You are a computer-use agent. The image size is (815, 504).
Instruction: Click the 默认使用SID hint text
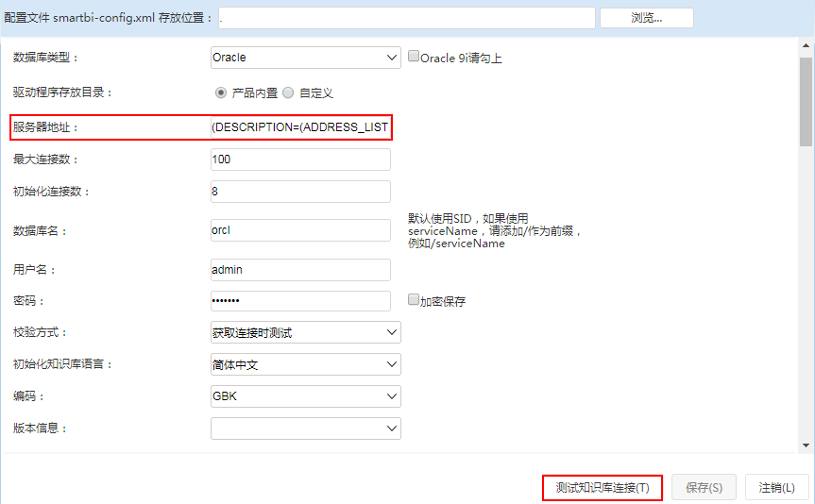(x=494, y=230)
